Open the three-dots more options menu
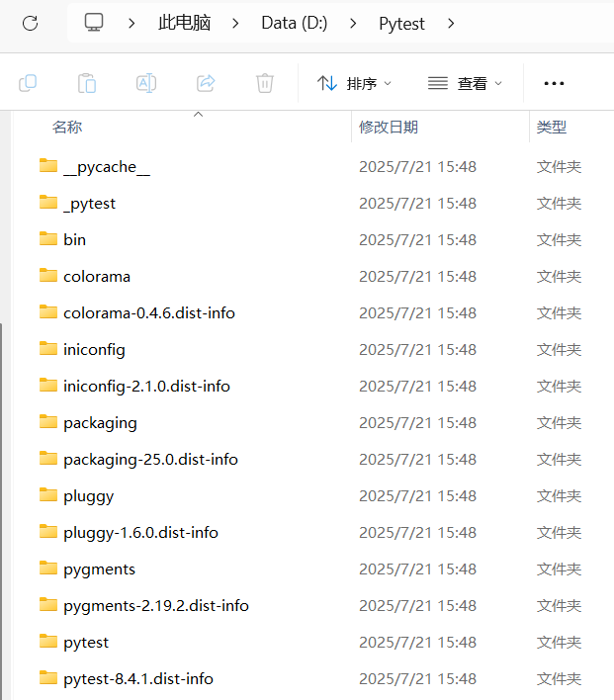 (554, 83)
